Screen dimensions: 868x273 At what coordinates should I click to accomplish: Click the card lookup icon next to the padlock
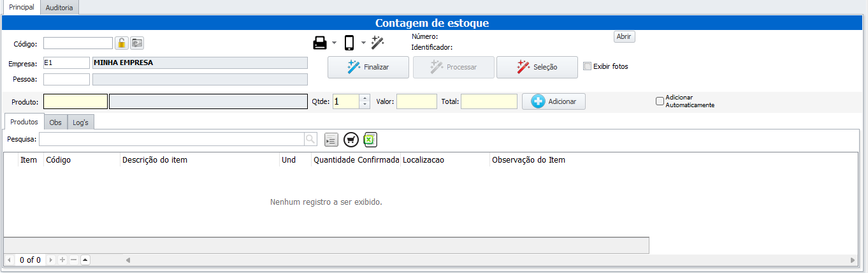pyautogui.click(x=137, y=43)
